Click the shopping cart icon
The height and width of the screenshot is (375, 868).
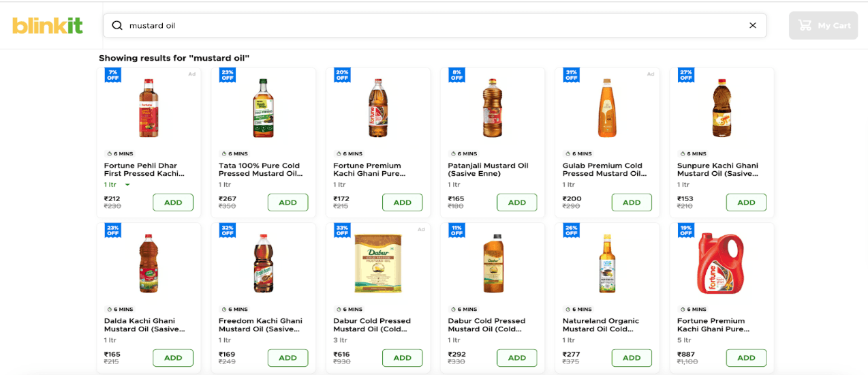tap(805, 25)
